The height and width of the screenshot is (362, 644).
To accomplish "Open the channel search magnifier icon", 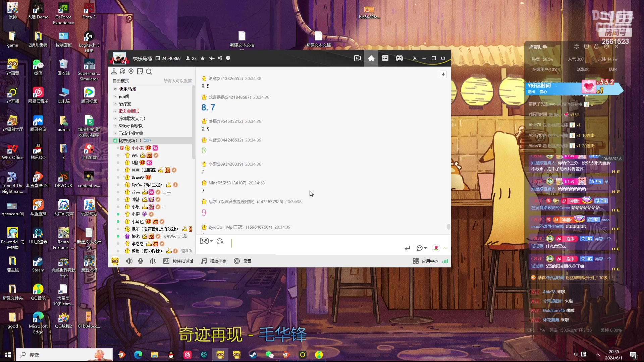I will pyautogui.click(x=149, y=71).
